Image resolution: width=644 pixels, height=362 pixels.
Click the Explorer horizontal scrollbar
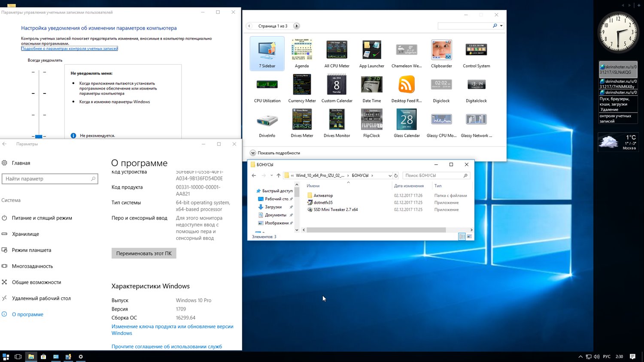tap(376, 230)
